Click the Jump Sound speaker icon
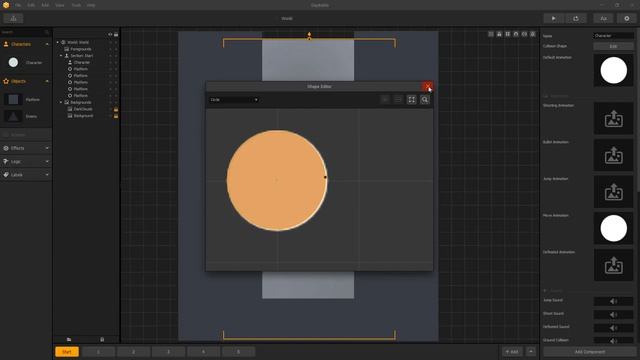This screenshot has height=360, width=640. coord(613,301)
